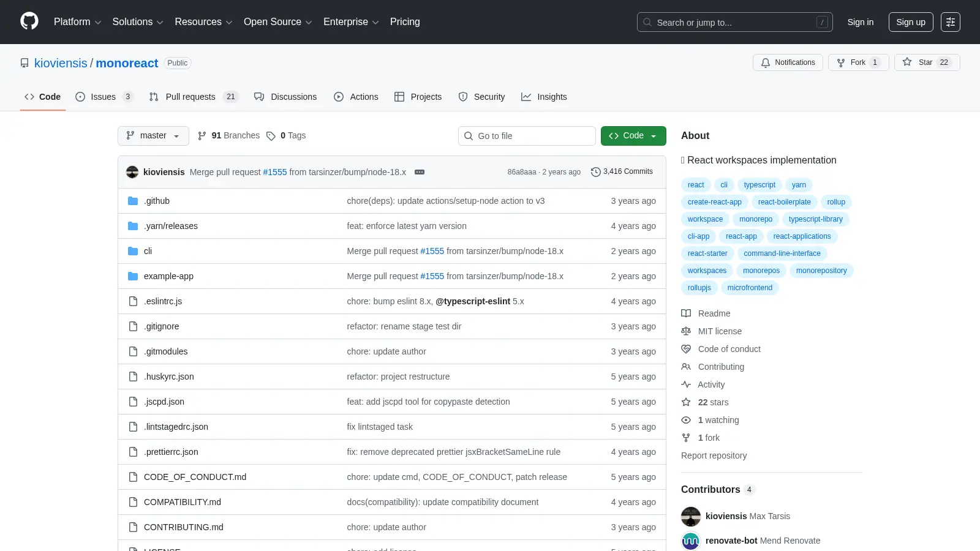The image size is (980, 551).
Task: Focus the Go to file field
Action: pyautogui.click(x=527, y=136)
